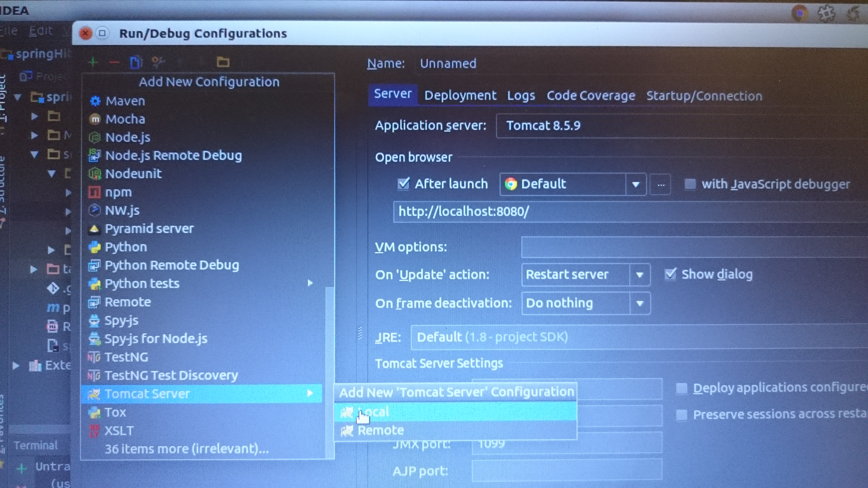Screen dimensions: 868x488
Task: Enable Deploy applications configured checkbox
Action: (682, 388)
